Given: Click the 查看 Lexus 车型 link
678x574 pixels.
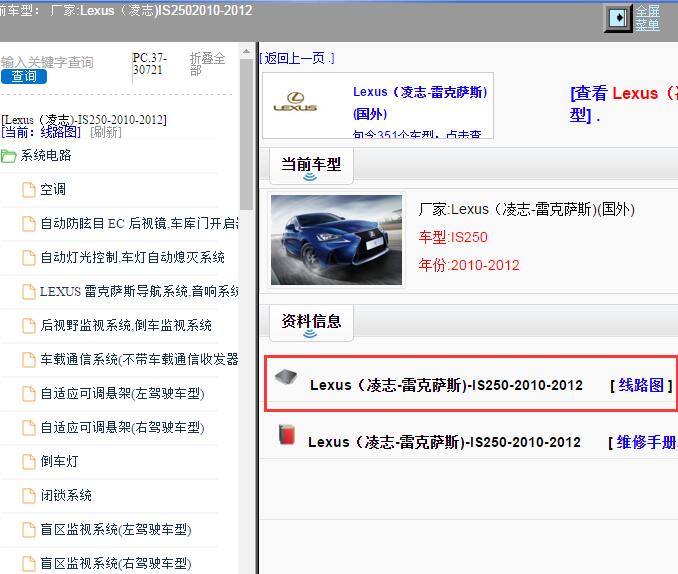Looking at the screenshot, I should pyautogui.click(x=623, y=104).
